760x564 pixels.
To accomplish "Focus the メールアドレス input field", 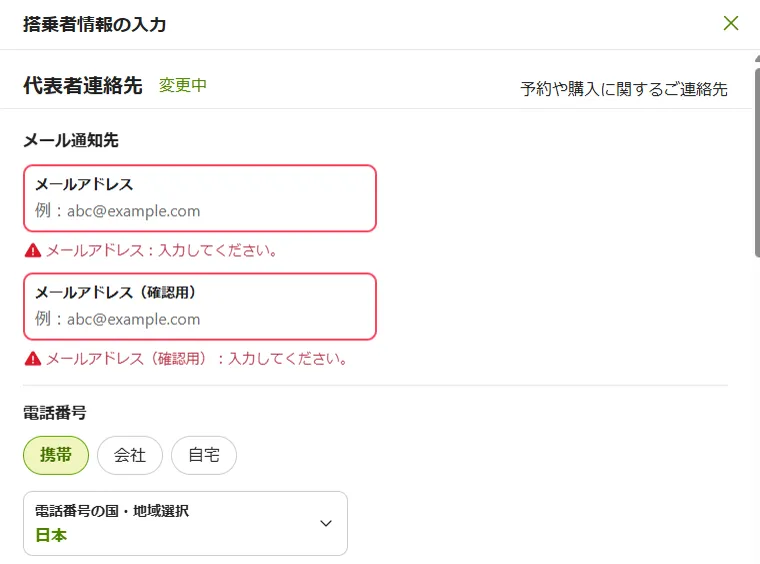I will click(x=200, y=211).
